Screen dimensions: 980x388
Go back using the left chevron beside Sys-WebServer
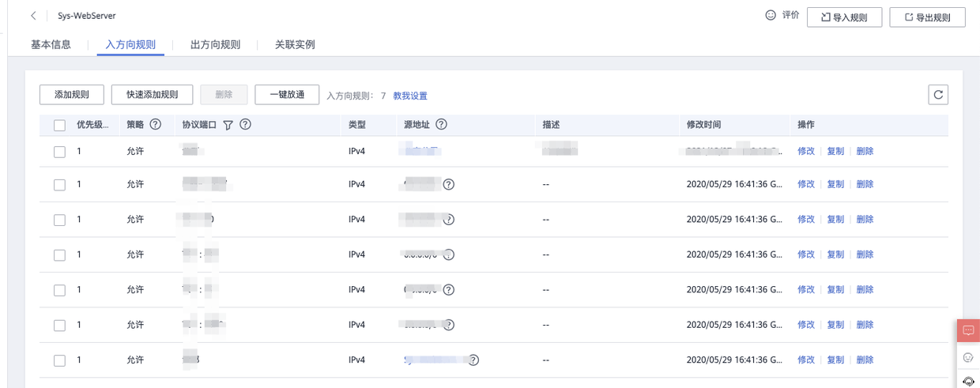[34, 16]
